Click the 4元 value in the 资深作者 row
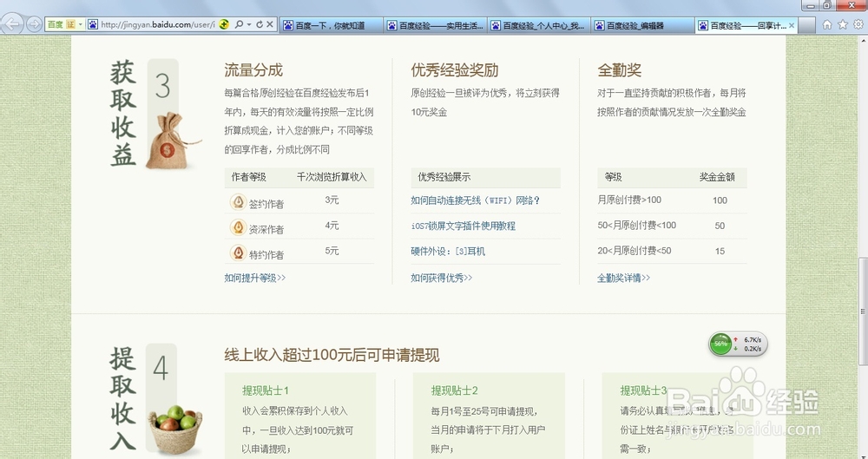This screenshot has width=868, height=459. 332,226
